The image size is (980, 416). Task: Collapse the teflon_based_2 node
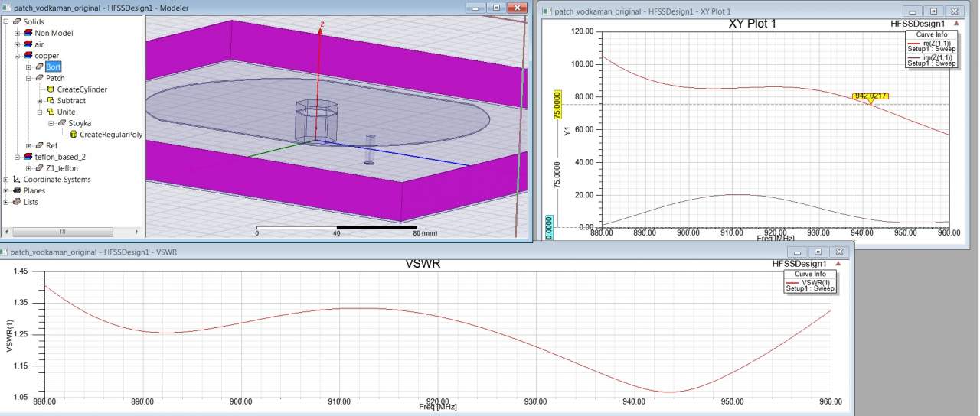(x=18, y=157)
